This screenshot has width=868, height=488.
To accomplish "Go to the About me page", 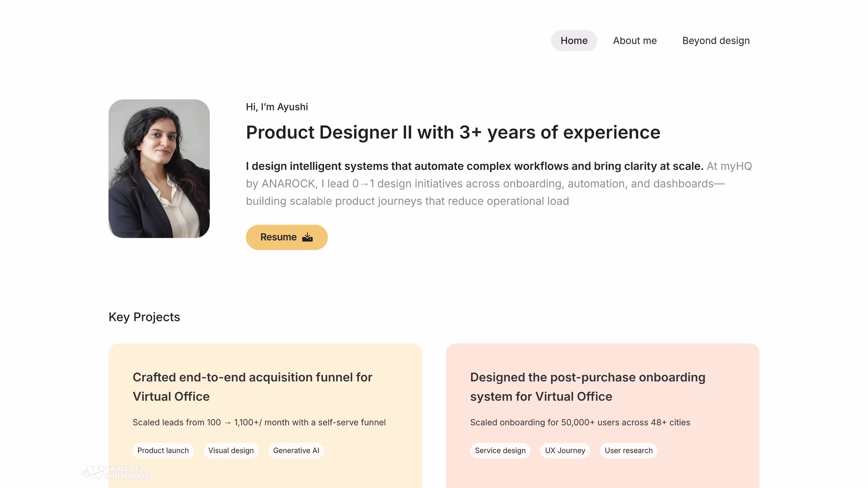I will point(634,41).
